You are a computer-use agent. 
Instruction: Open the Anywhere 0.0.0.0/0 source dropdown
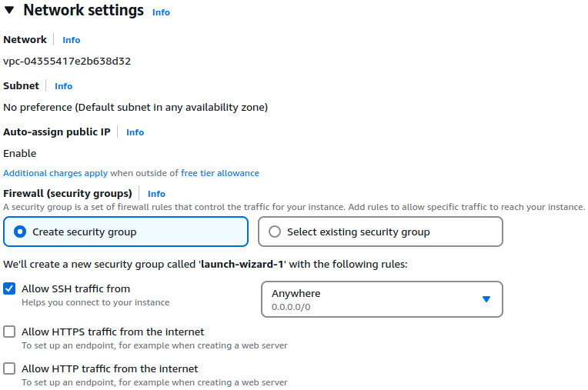[382, 299]
